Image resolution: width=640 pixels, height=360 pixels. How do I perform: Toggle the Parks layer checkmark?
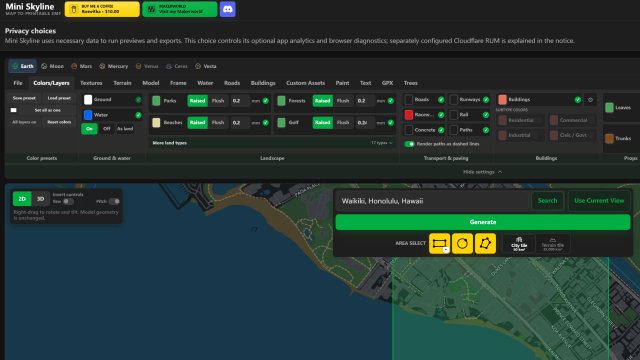266,100
